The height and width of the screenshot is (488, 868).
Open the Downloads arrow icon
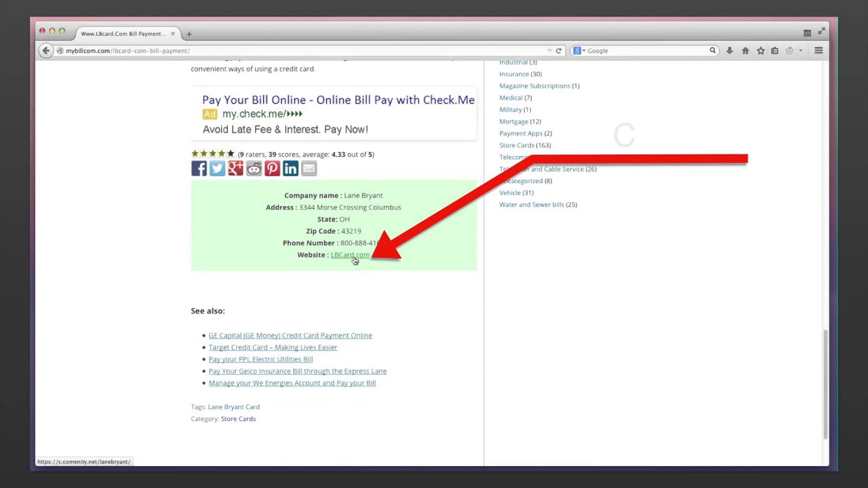pos(730,51)
